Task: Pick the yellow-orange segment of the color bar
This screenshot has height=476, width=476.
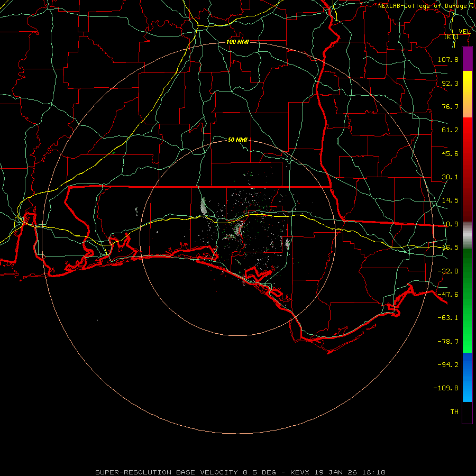Action: (x=467, y=94)
